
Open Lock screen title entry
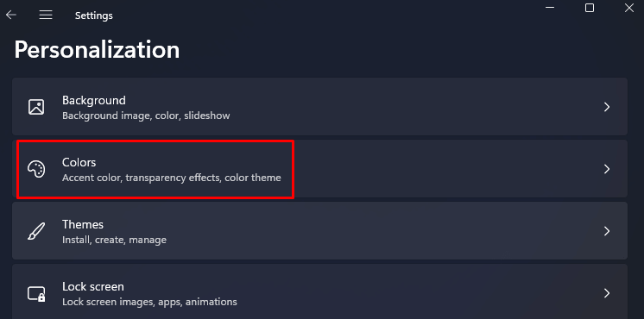click(x=93, y=286)
